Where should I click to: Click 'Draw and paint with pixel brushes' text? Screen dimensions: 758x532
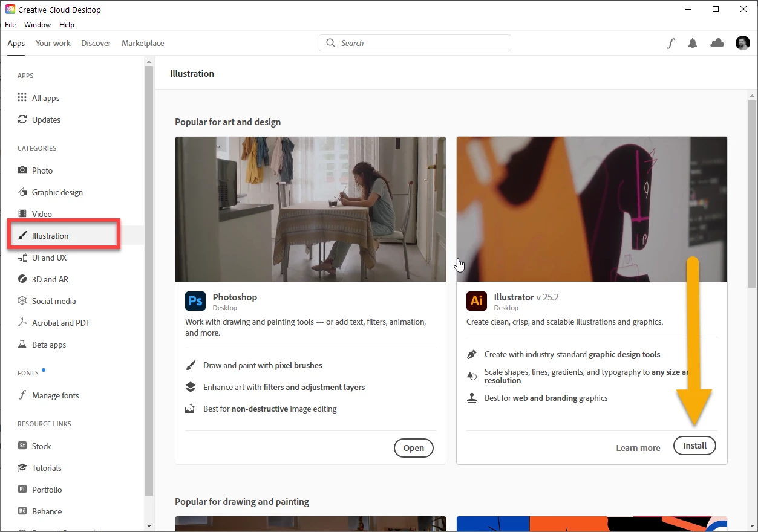(263, 365)
